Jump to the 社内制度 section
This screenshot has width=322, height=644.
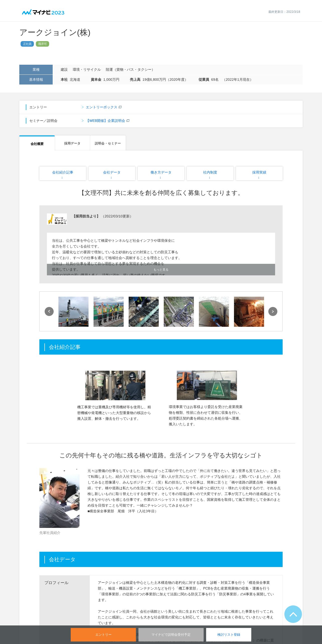pyautogui.click(x=210, y=173)
